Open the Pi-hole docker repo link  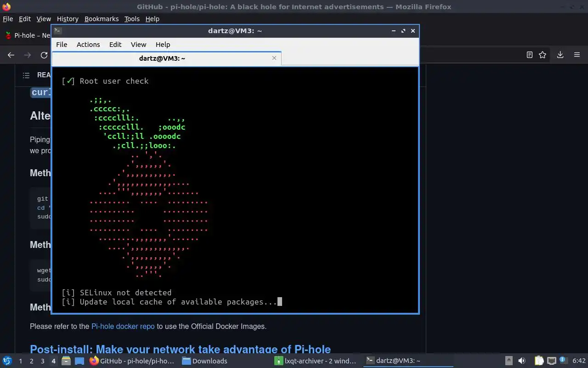pyautogui.click(x=123, y=326)
